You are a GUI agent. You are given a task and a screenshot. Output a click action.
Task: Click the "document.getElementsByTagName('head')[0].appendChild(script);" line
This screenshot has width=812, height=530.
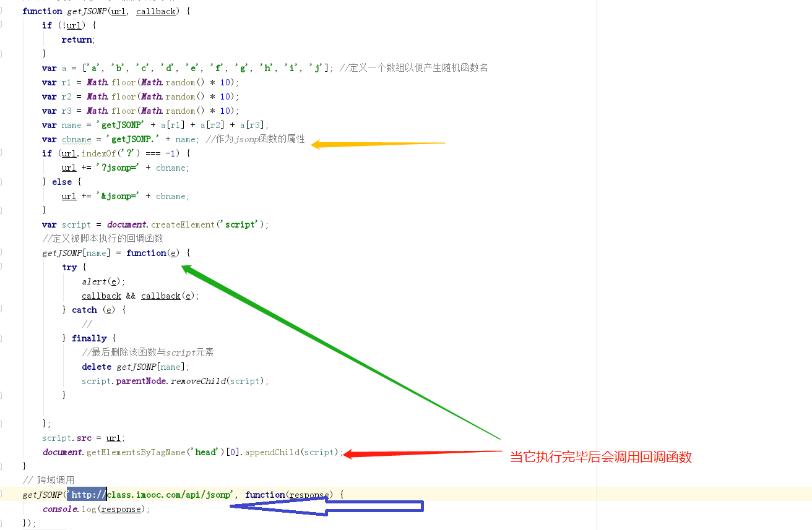coord(192,452)
